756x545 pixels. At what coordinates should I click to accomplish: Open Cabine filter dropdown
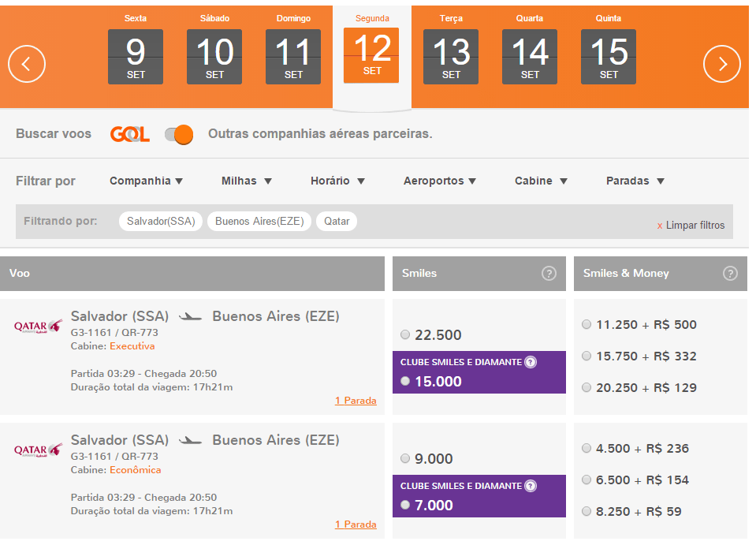click(541, 181)
